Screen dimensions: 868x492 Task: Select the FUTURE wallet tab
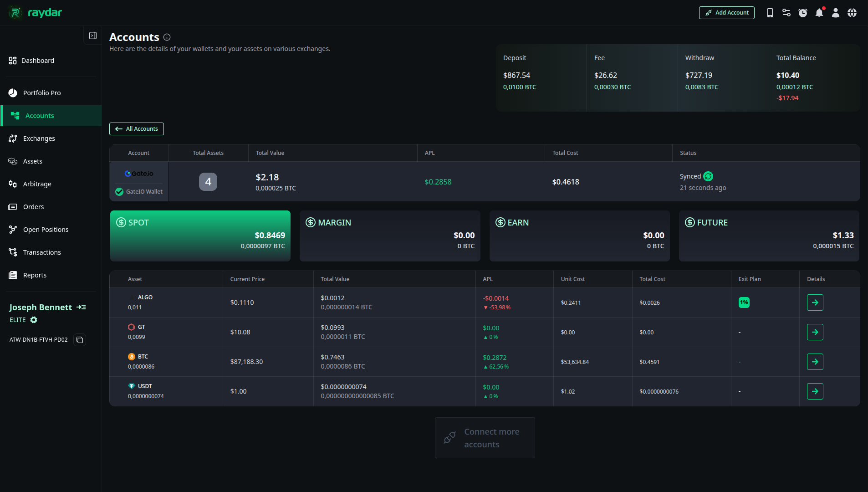pos(769,236)
